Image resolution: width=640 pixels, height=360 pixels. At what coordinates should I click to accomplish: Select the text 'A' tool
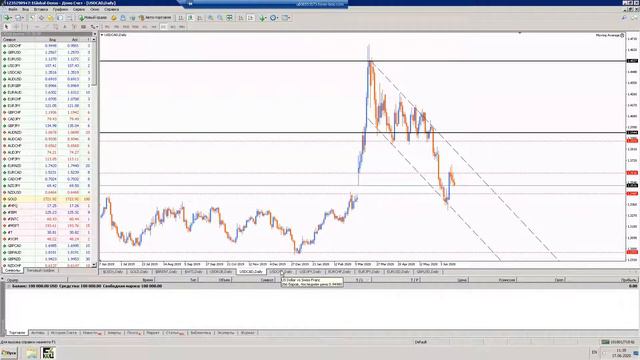click(65, 27)
